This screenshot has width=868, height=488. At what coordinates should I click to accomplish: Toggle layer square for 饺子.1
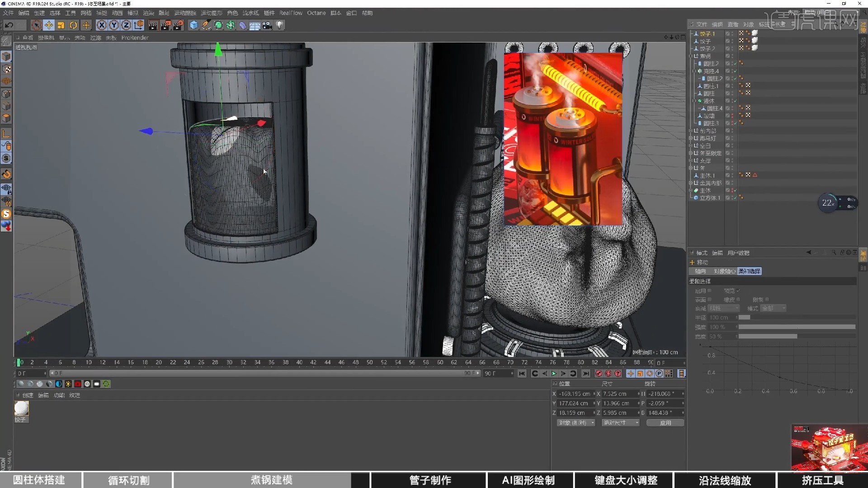pyautogui.click(x=727, y=34)
